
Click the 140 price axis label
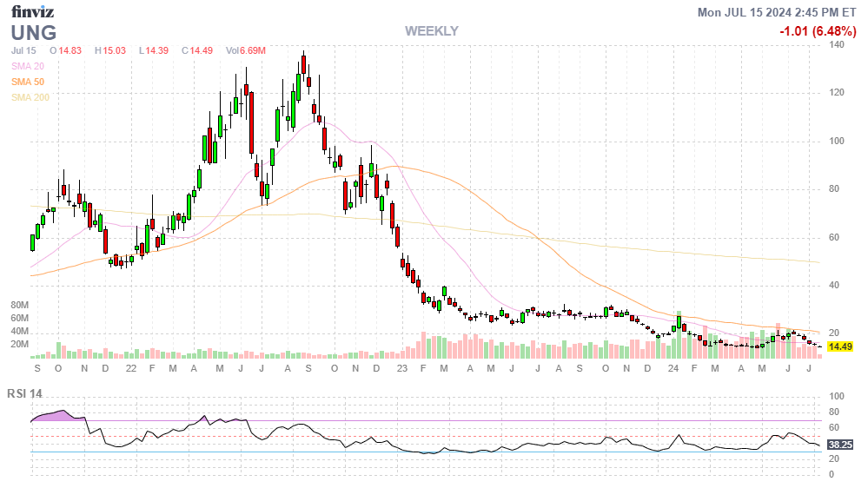tap(837, 44)
